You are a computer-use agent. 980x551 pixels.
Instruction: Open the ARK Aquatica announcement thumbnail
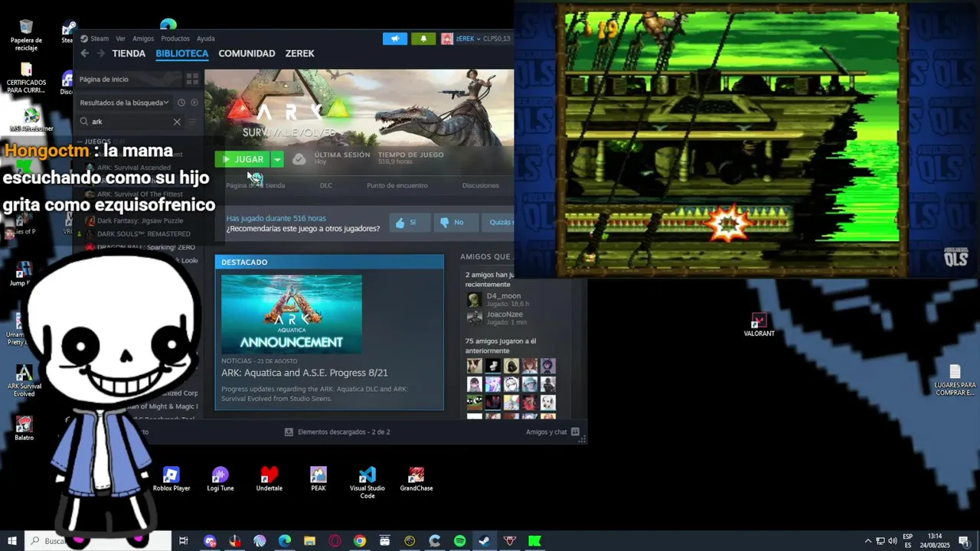tap(292, 314)
